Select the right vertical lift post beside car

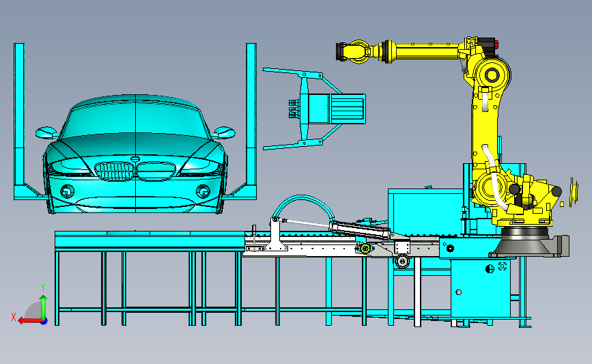pos(251,121)
